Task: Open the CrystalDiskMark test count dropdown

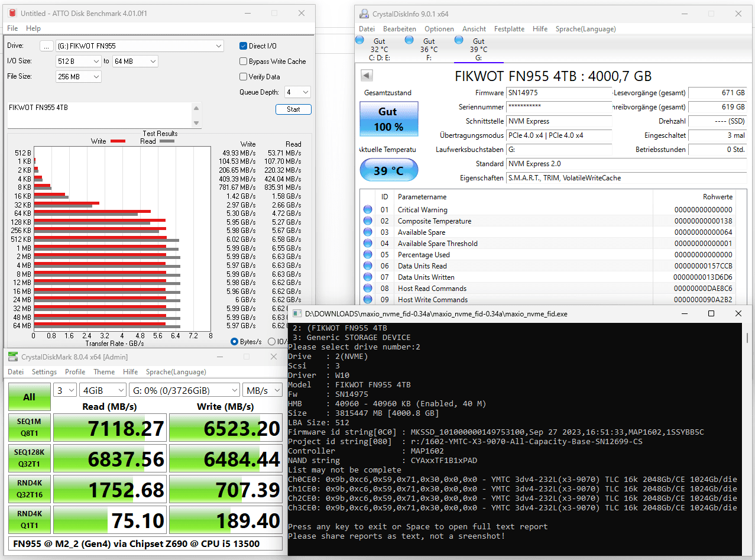Action: point(65,390)
